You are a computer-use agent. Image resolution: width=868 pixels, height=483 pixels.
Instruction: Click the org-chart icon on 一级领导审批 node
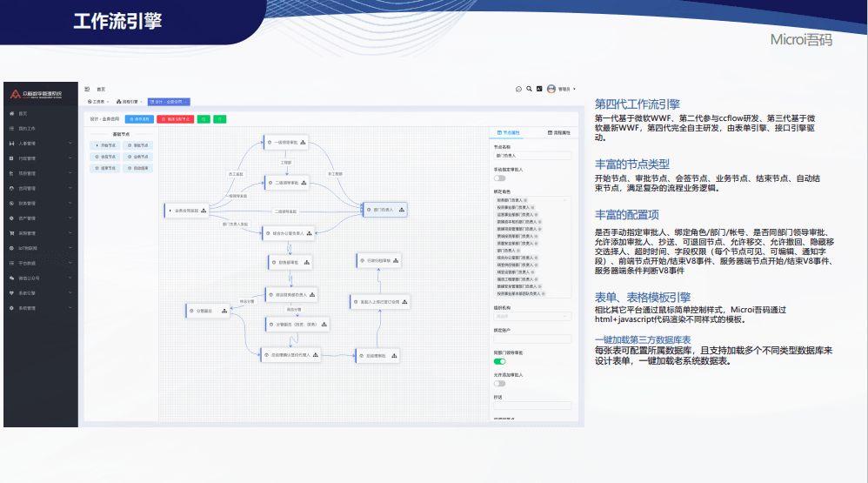(303, 143)
